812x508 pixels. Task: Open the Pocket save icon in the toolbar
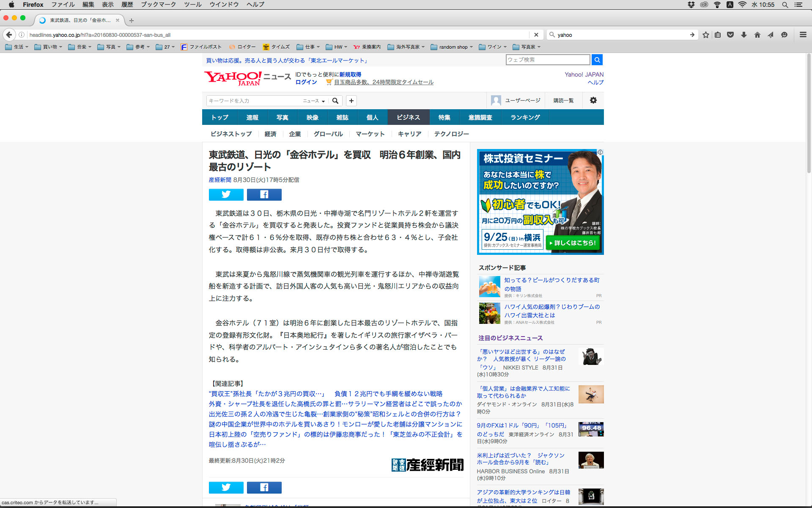coord(730,35)
